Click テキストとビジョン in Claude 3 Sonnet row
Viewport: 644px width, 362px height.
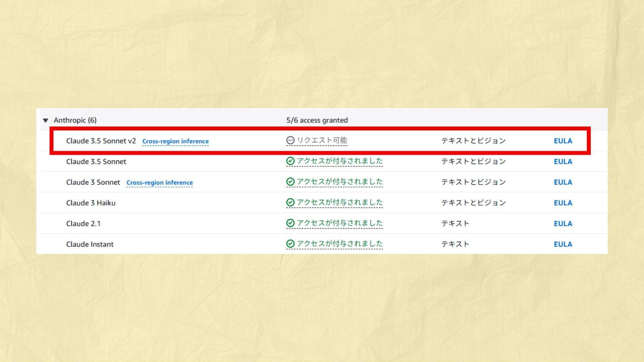click(473, 182)
